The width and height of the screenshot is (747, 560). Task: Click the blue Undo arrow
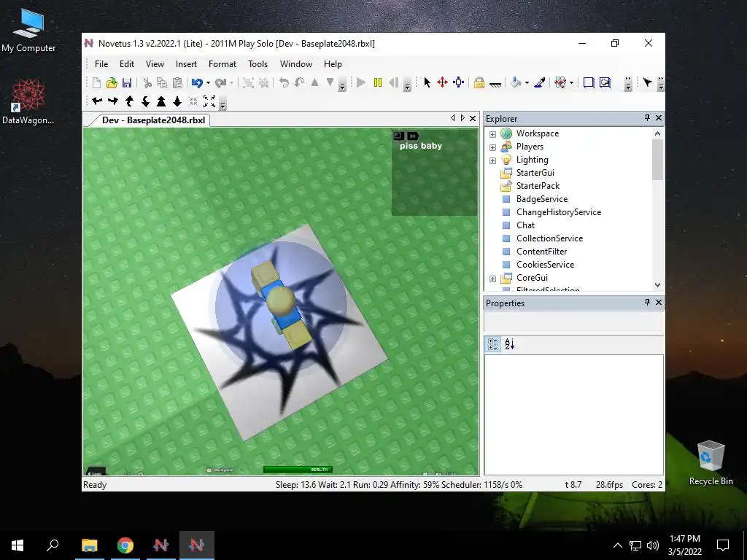pyautogui.click(x=197, y=83)
